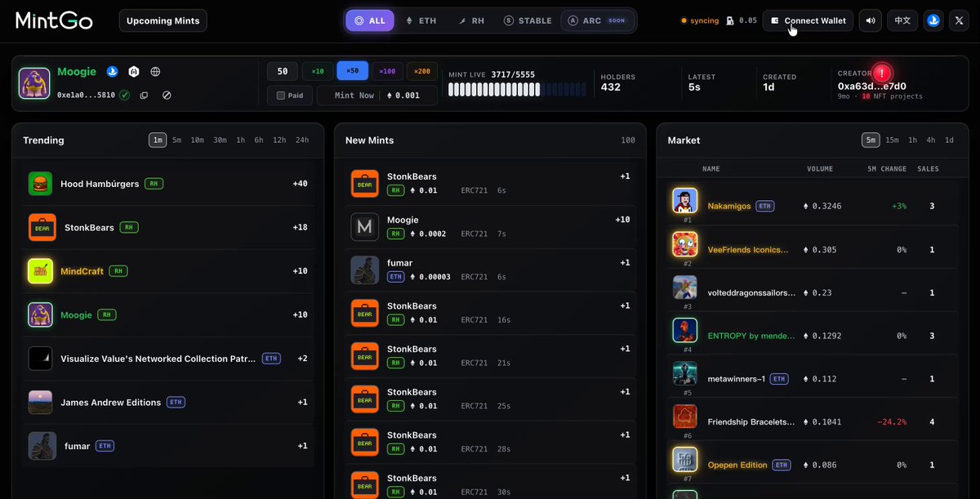The height and width of the screenshot is (499, 980).
Task: Open Hood Hambúrgers in Trending
Action: point(167,184)
